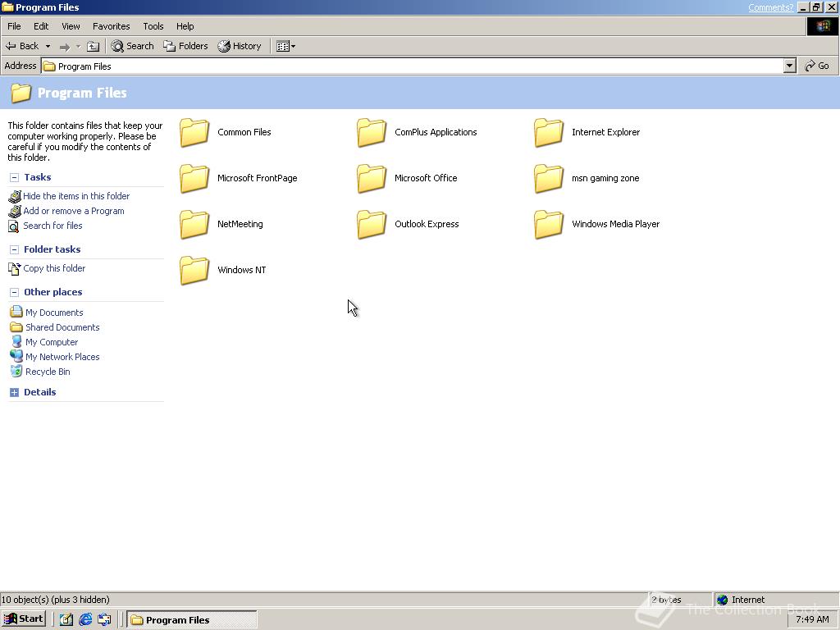
Task: Click Search for files link
Action: point(52,226)
